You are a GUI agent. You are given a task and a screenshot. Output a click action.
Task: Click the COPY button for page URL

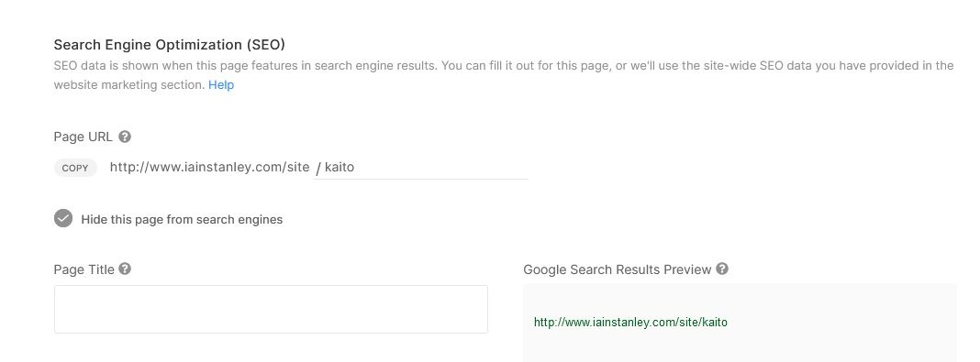(75, 168)
